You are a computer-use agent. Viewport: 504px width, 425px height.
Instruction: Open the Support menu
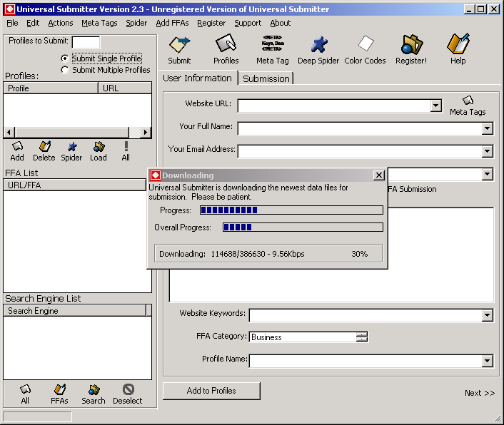248,23
